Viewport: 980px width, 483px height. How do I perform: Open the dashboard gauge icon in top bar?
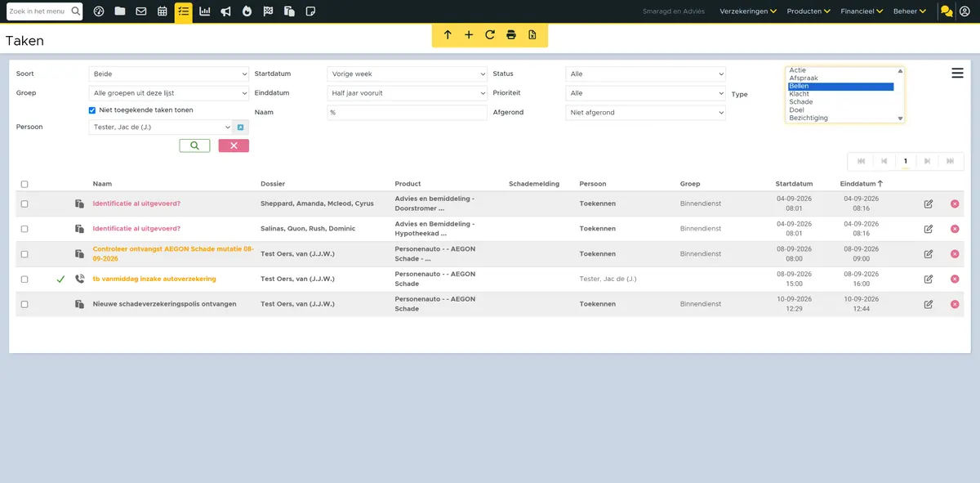pos(99,11)
